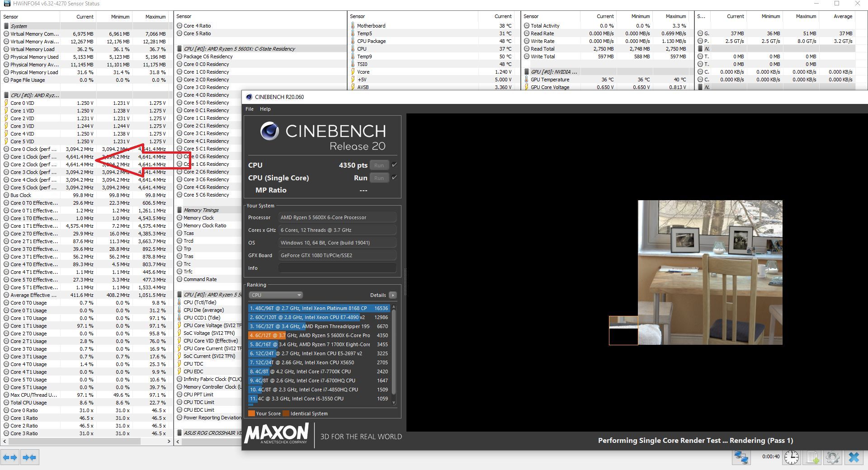Click the Cinebench title bar app icon

(249, 97)
